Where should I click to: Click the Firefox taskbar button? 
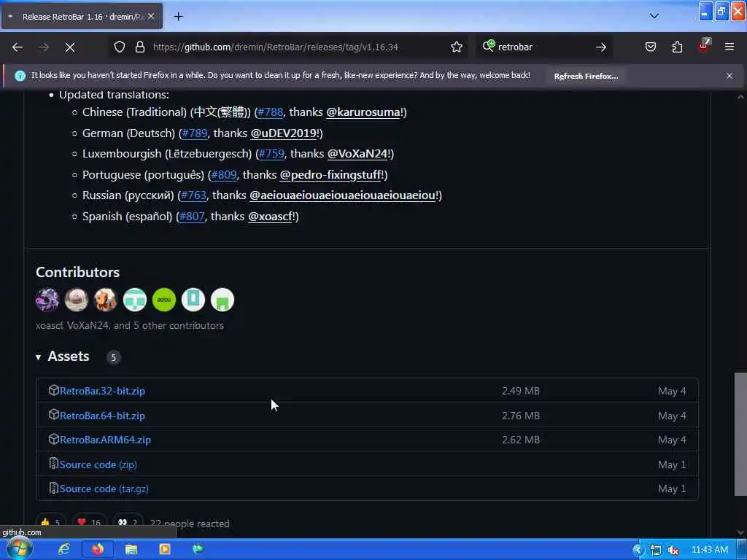[x=98, y=550]
